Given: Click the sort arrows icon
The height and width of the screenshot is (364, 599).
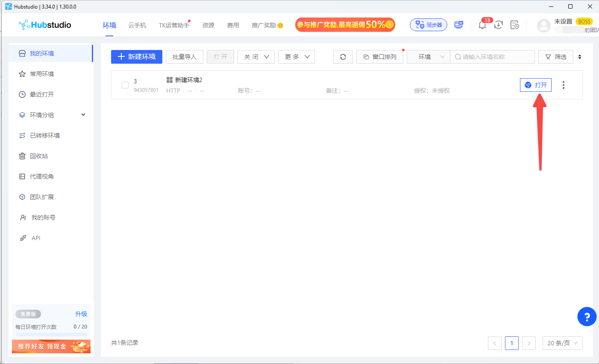Looking at the screenshot, I should pos(580,57).
